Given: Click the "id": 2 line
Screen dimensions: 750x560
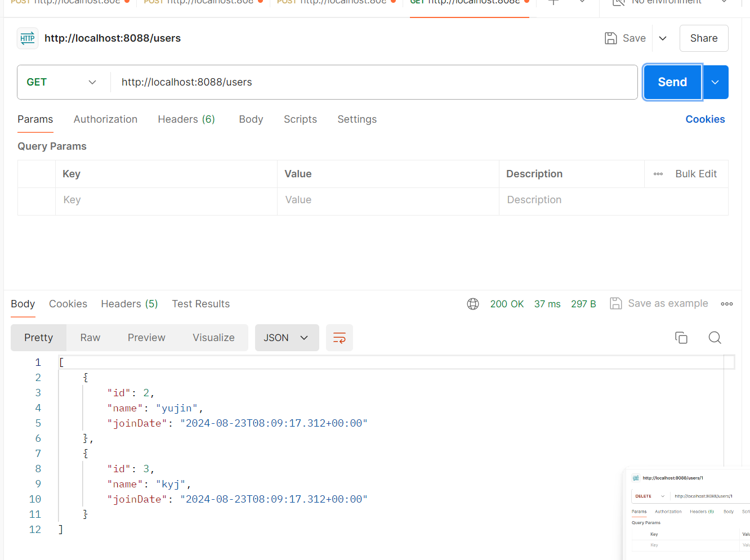Looking at the screenshot, I should (131, 393).
